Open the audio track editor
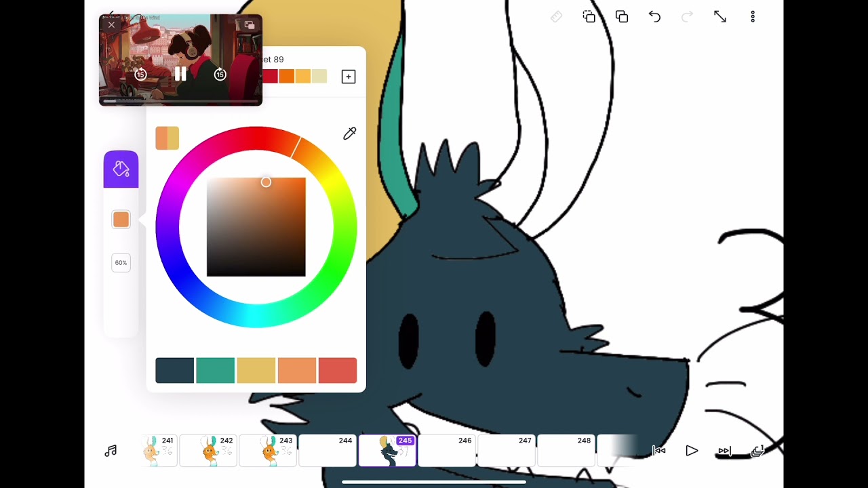Viewport: 868px width, 488px height. point(111,451)
